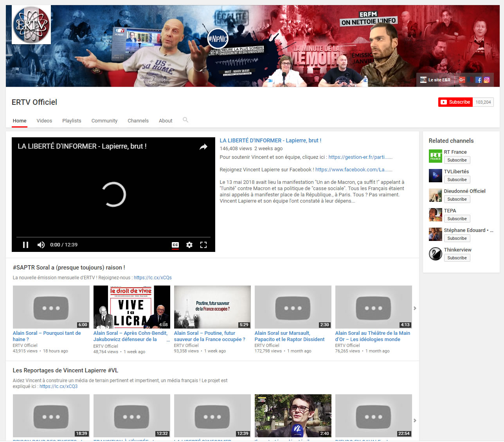Image resolution: width=504 pixels, height=442 pixels.
Task: Open the Instagram link in banner
Action: [487, 80]
